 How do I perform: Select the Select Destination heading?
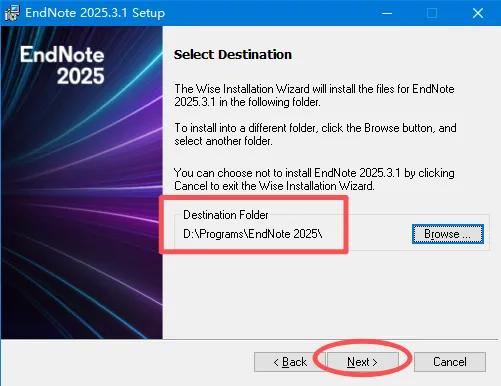point(233,55)
